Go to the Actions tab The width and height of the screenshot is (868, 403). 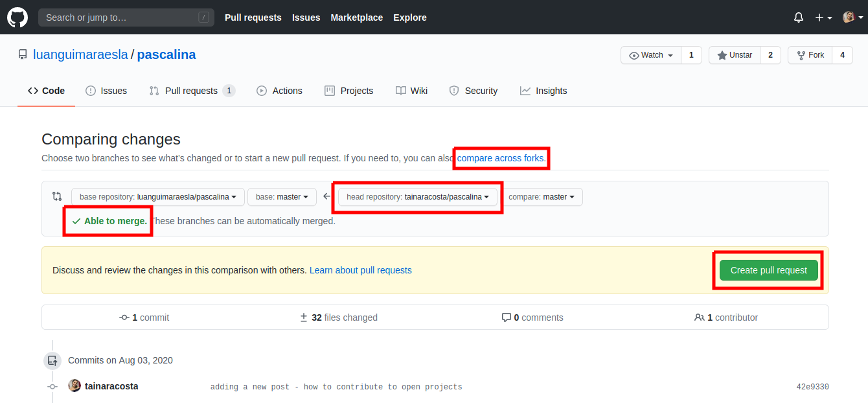click(279, 91)
